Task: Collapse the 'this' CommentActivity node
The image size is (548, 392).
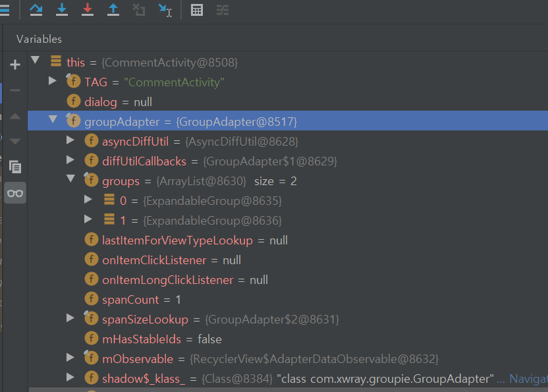Action: pos(36,60)
